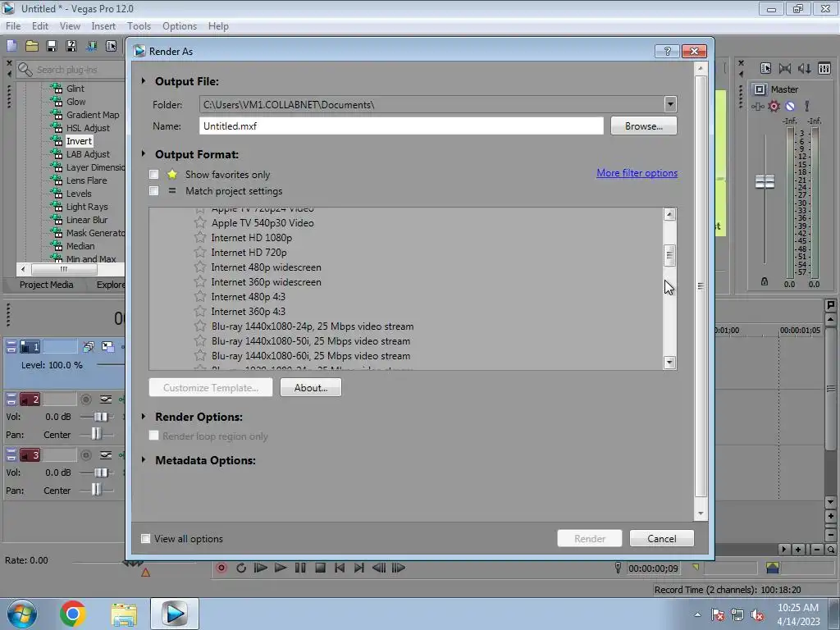The image size is (840, 630).
Task: Collapse the Output File section
Action: coord(144,81)
